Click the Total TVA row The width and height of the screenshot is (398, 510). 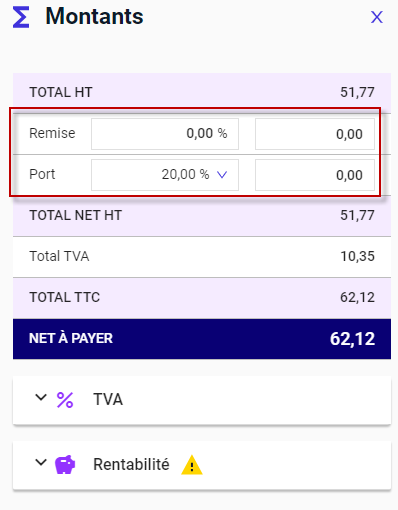click(x=202, y=257)
